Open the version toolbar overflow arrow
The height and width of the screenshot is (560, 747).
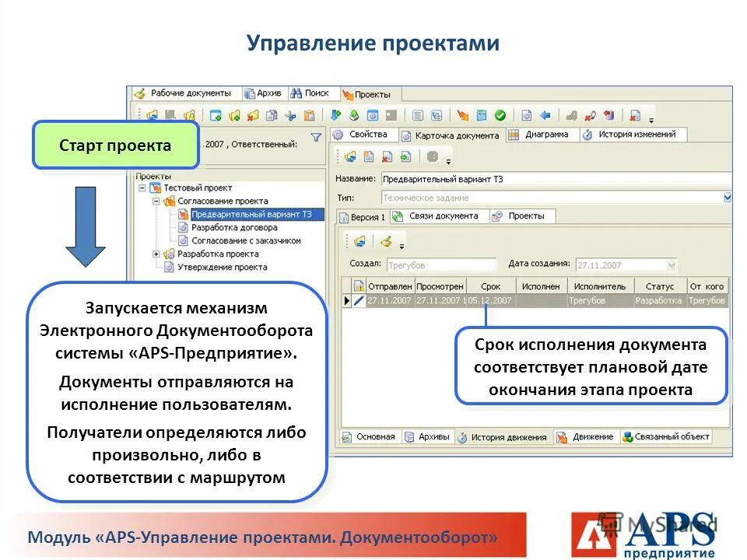pos(402,247)
